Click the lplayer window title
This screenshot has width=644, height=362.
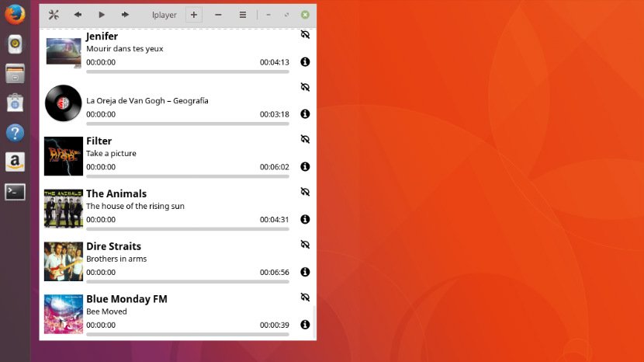164,15
